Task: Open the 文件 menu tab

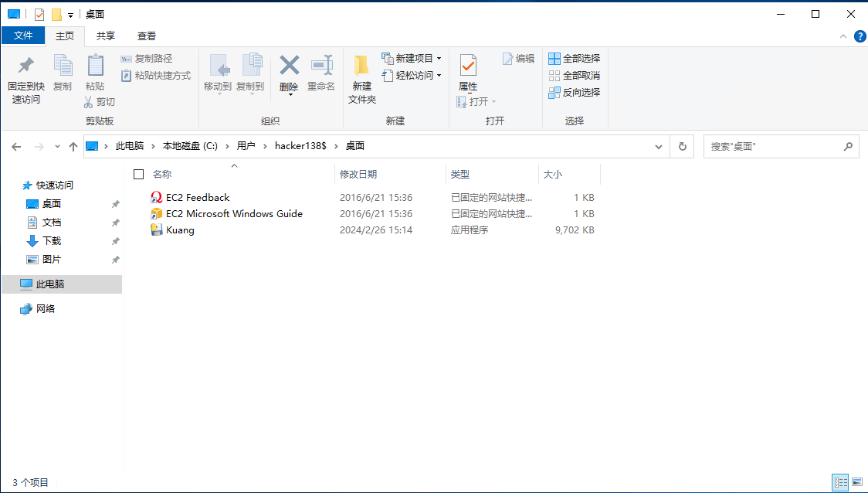Action: click(23, 36)
